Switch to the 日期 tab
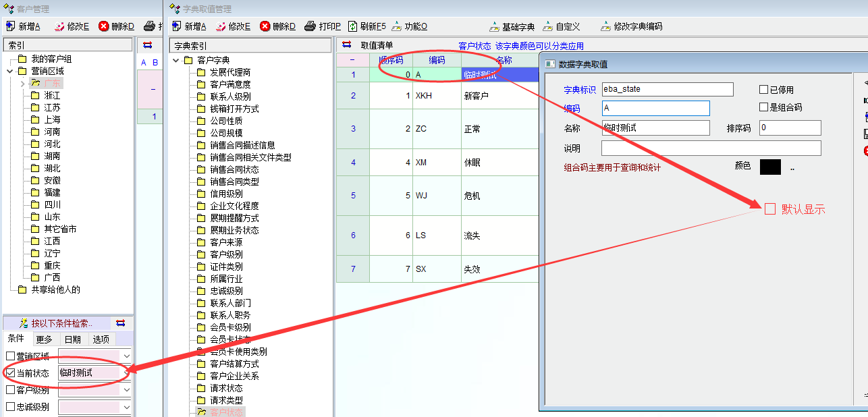This screenshot has width=868, height=417. coord(72,339)
